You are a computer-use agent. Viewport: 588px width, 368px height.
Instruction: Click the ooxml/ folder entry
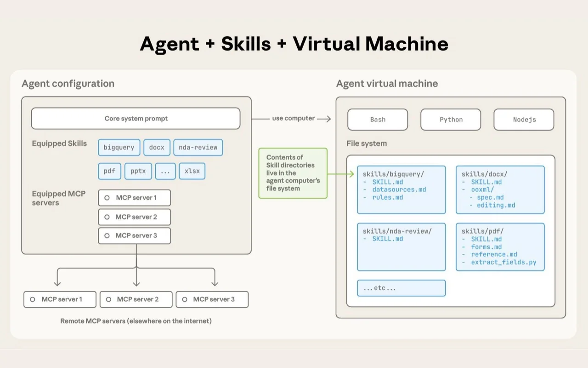pos(482,190)
